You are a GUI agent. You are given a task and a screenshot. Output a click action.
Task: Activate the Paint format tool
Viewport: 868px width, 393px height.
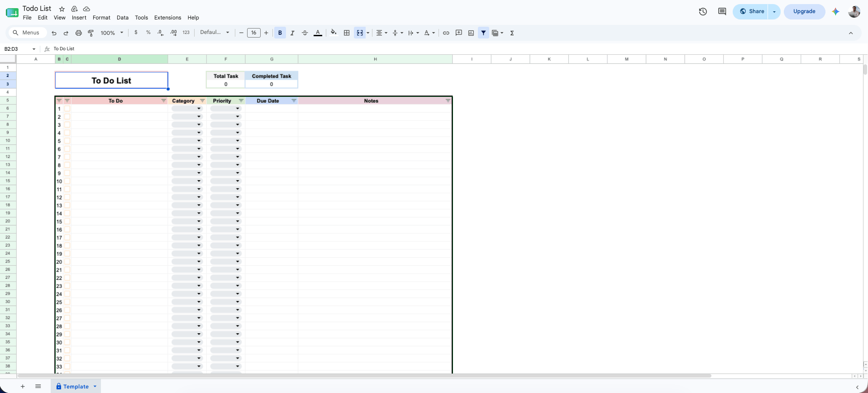91,33
